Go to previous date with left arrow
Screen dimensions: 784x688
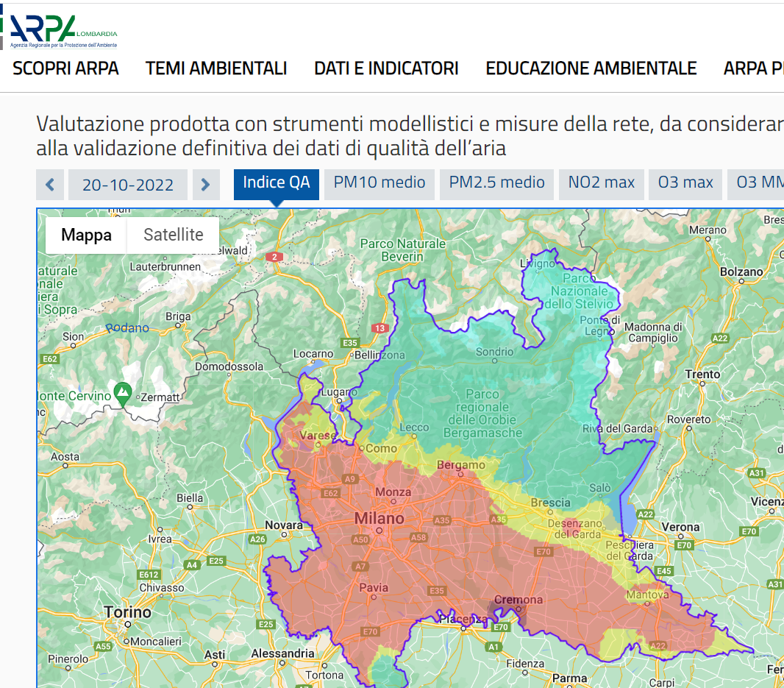tap(50, 185)
